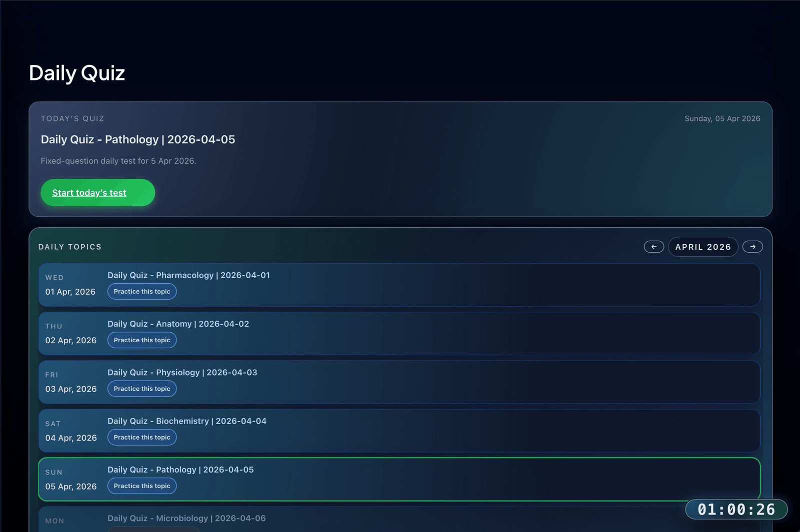Select the Daily Quiz - Biochemistry row title

pos(186,421)
